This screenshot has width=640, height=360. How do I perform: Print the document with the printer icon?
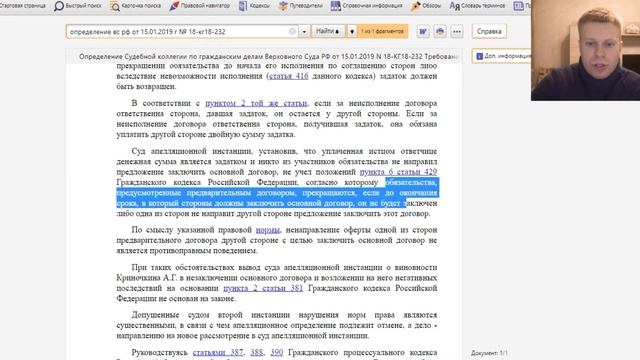(x=440, y=31)
